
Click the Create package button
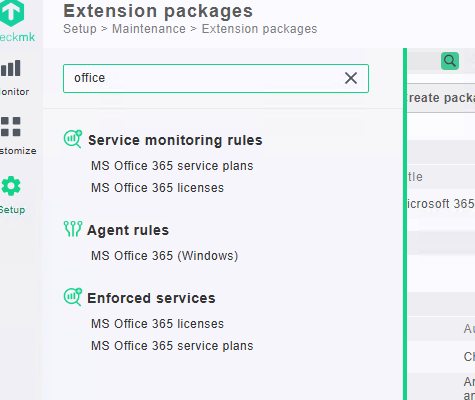pyautogui.click(x=441, y=98)
